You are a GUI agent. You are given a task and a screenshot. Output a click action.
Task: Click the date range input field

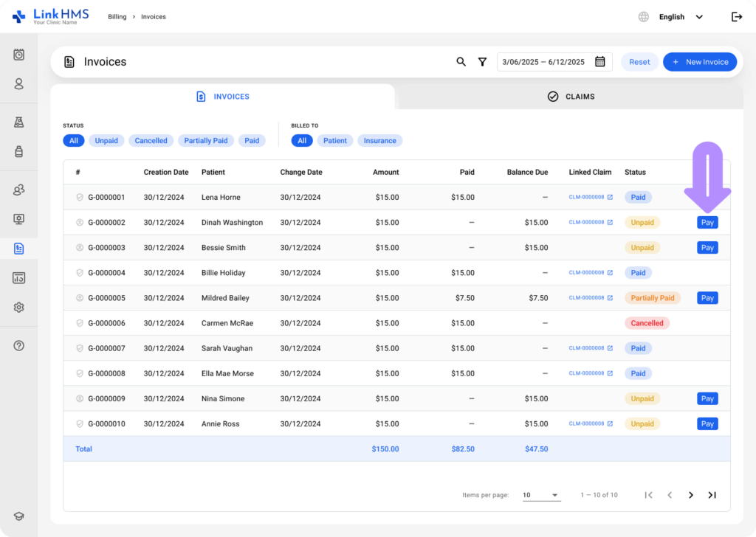554,62
